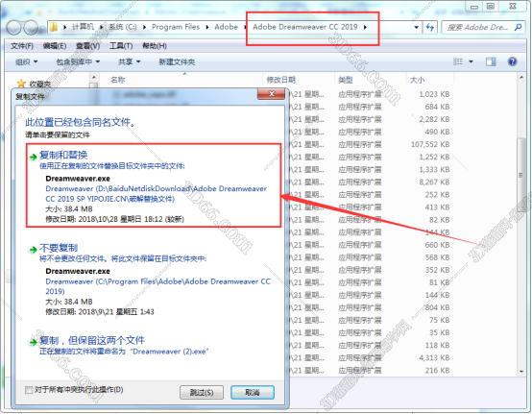The width and height of the screenshot is (532, 414).
Task: Open the blue help question mark
Action: tap(513, 61)
